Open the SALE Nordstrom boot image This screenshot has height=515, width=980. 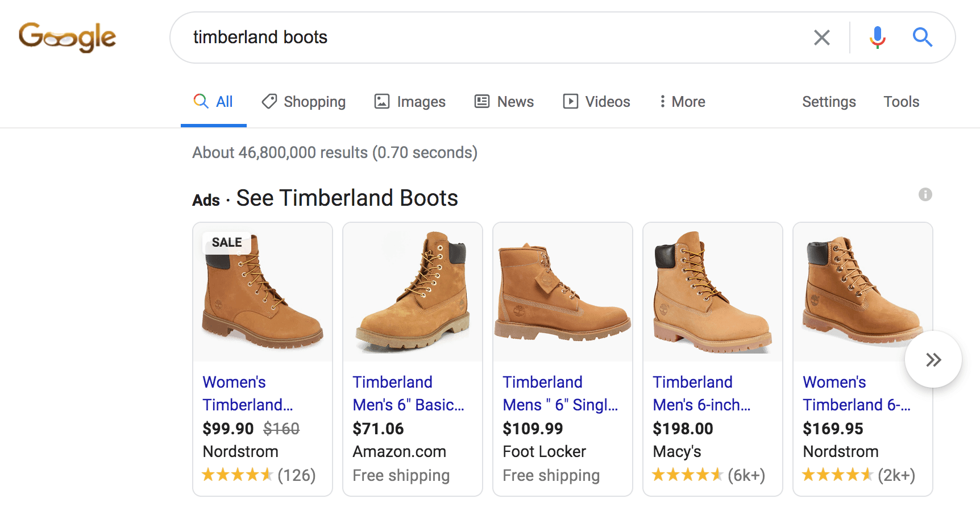pyautogui.click(x=263, y=292)
